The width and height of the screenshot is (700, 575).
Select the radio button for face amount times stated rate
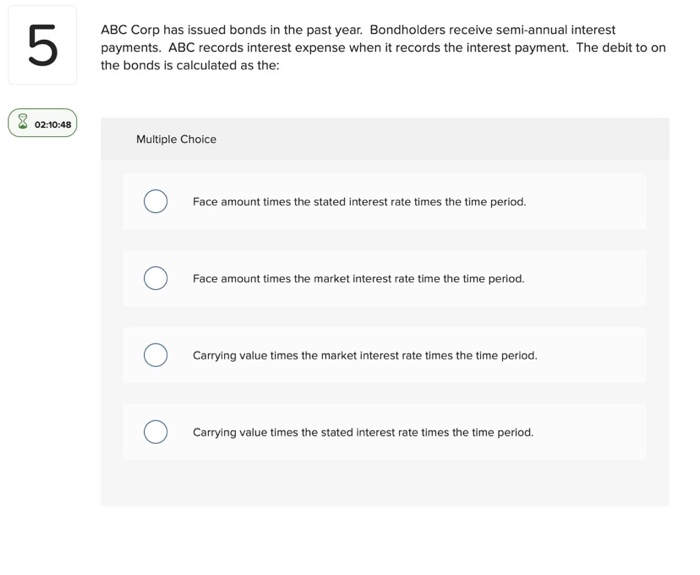(x=155, y=202)
